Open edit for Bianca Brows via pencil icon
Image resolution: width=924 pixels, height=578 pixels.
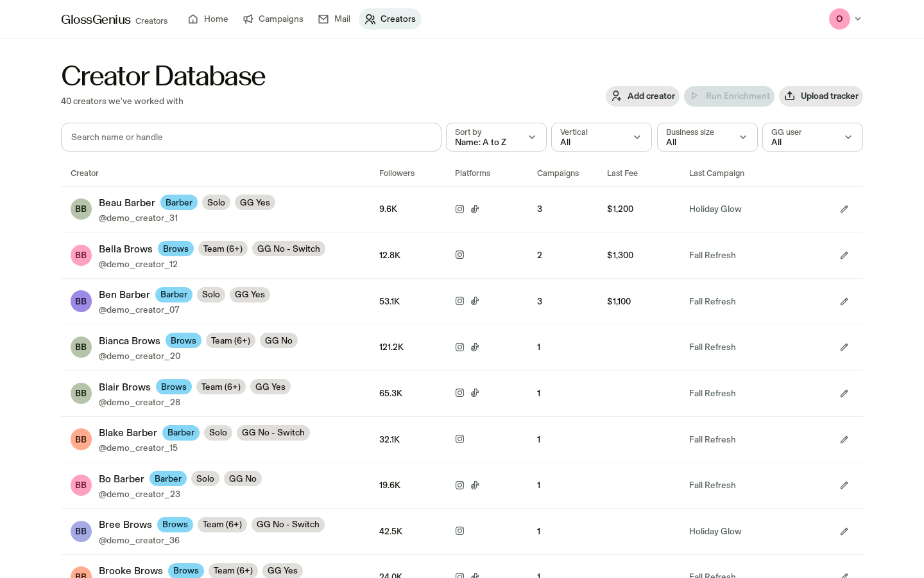coord(844,347)
